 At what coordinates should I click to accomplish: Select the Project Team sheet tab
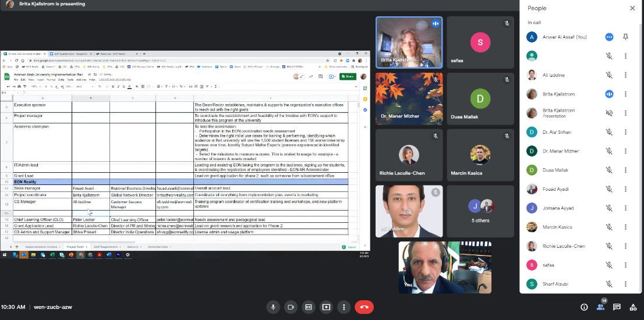pyautogui.click(x=77, y=247)
